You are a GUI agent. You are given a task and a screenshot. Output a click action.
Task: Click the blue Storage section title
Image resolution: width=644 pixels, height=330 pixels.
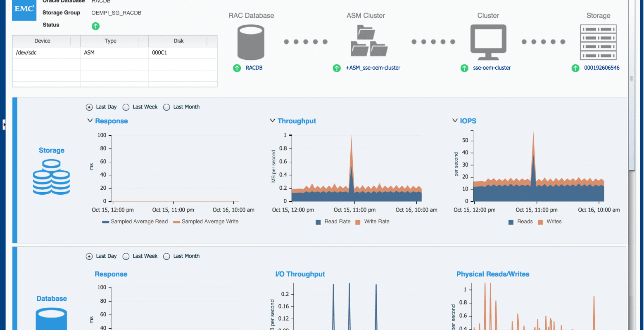[52, 151]
